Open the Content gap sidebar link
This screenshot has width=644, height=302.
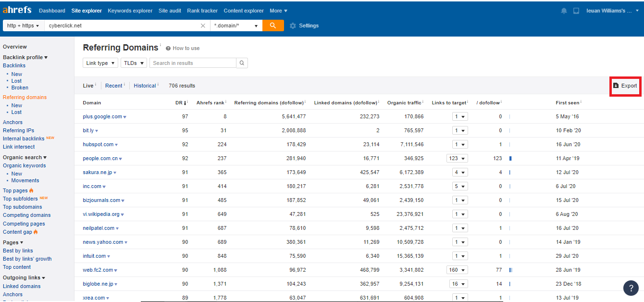coord(17,232)
